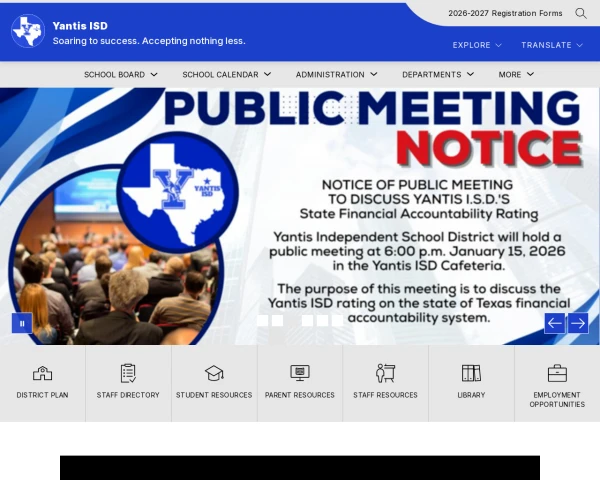Open 2026-2027 Registration Forms link
The height and width of the screenshot is (480, 600).
point(505,13)
